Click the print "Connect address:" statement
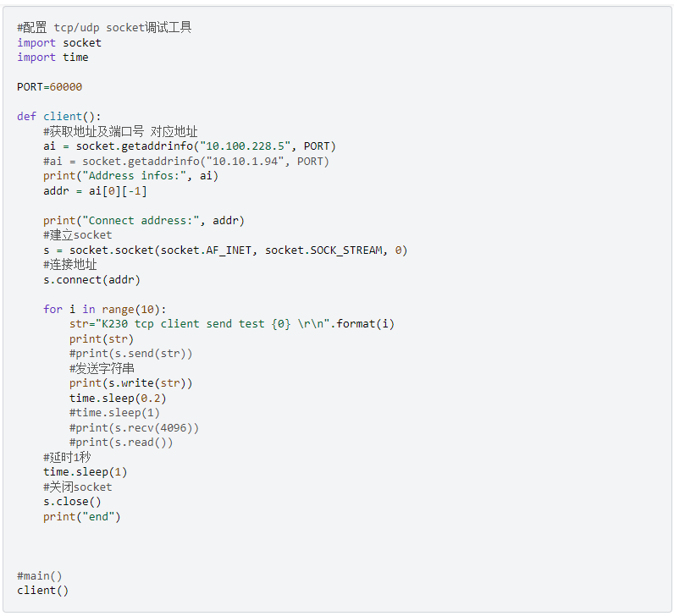Image resolution: width=674 pixels, height=616 pixels. [x=144, y=221]
